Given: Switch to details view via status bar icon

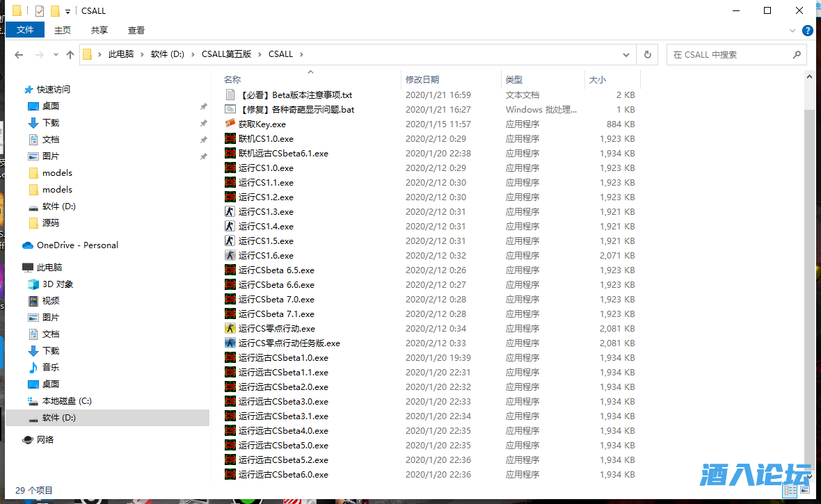Looking at the screenshot, I should (790, 491).
